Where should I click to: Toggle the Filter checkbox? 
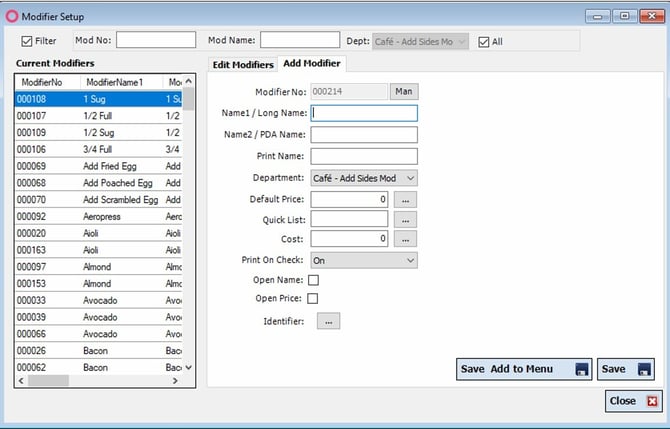pyautogui.click(x=27, y=41)
